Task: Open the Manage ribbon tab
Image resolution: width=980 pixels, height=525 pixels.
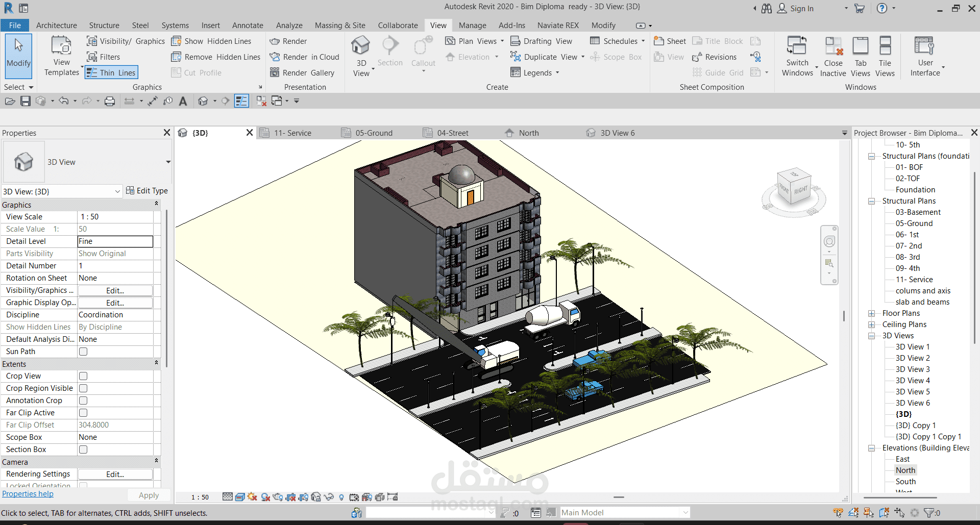Action: click(x=472, y=26)
